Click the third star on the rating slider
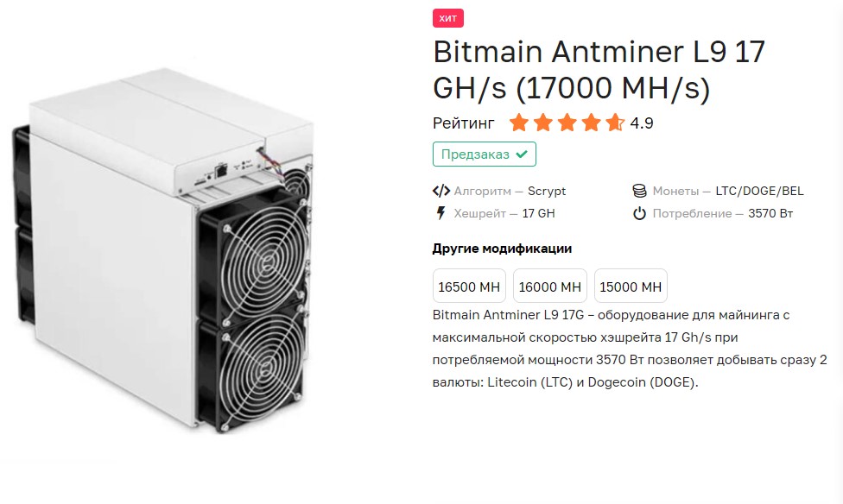This screenshot has height=504, width=843. point(568,123)
